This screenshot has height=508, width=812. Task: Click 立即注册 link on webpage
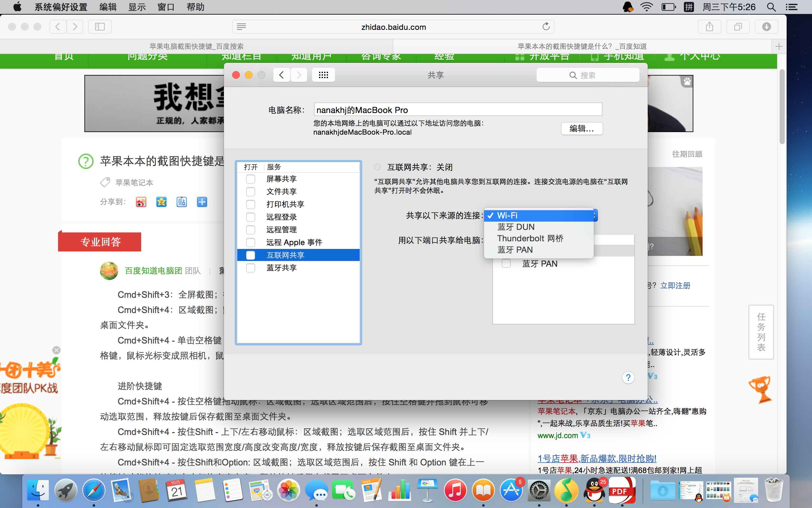click(x=675, y=285)
